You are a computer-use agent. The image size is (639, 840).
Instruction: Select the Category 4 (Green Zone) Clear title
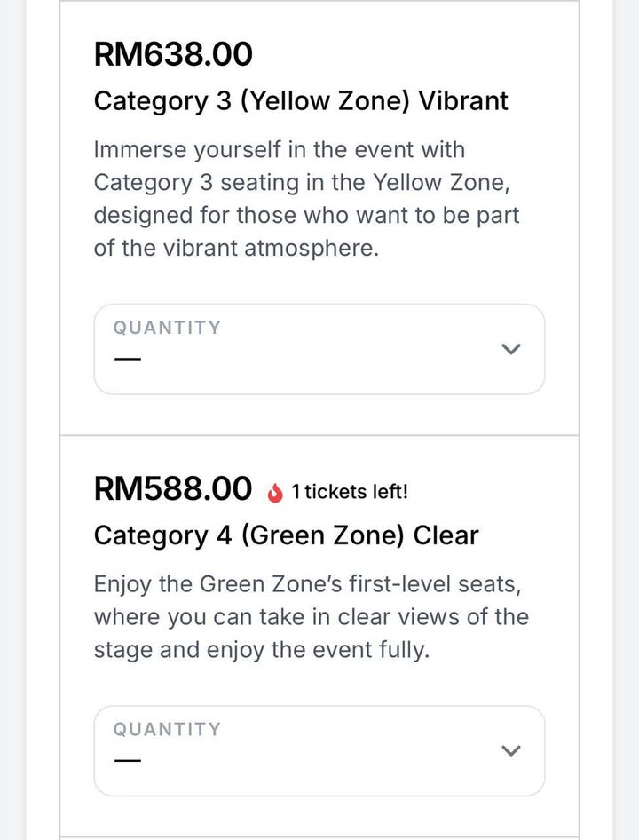click(286, 535)
